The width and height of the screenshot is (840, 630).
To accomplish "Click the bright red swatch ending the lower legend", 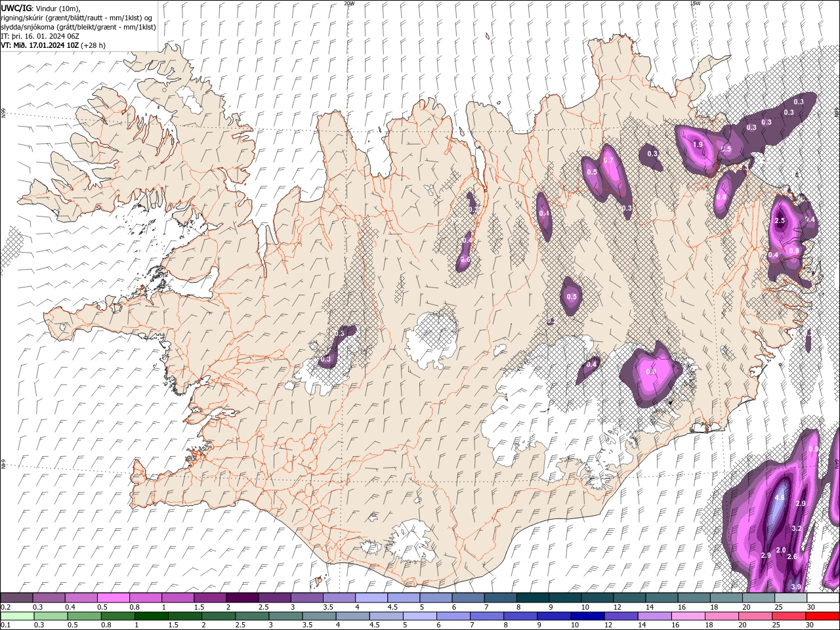I will tap(822, 616).
